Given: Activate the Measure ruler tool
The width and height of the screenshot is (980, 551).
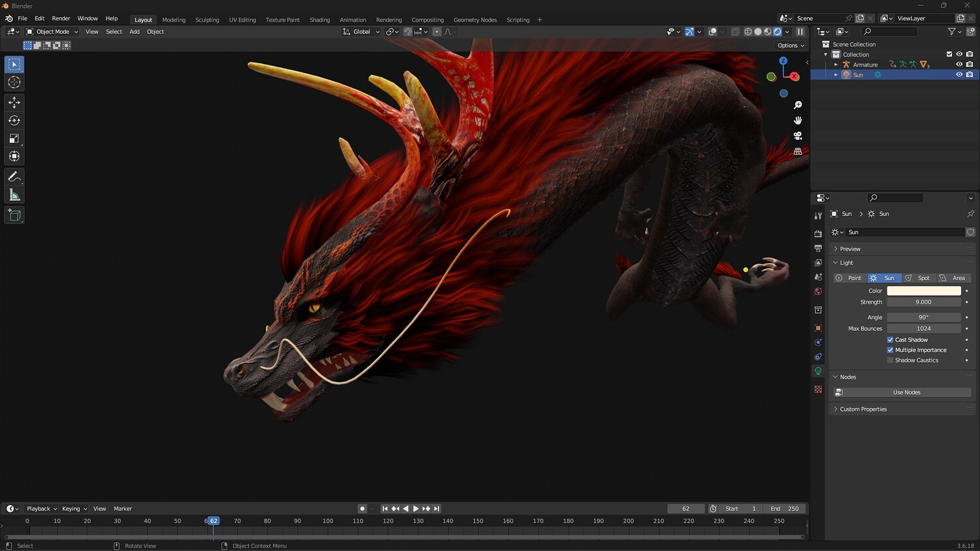Looking at the screenshot, I should pyautogui.click(x=14, y=195).
